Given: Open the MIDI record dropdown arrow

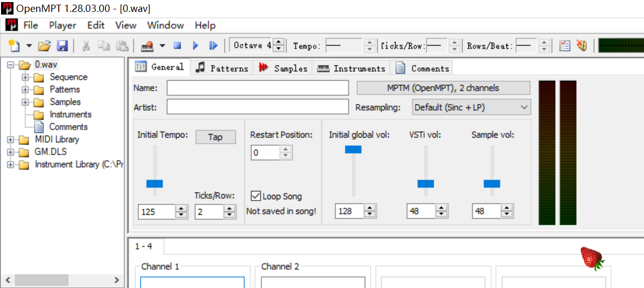Looking at the screenshot, I should (162, 46).
